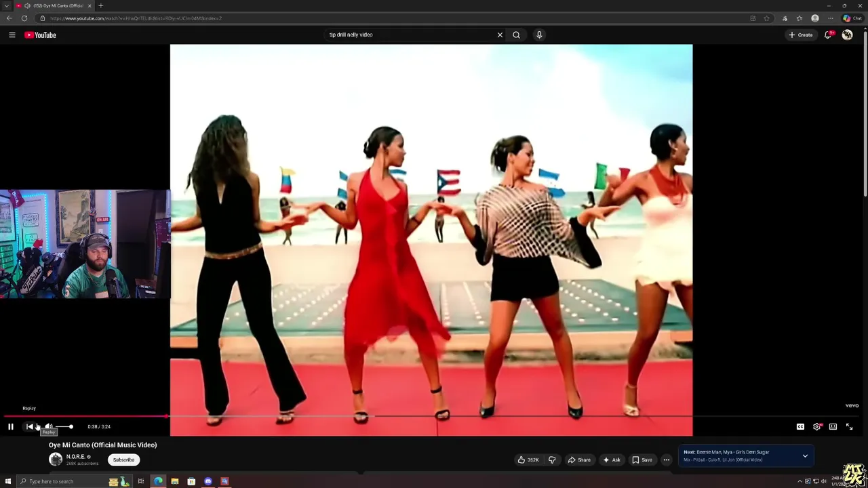The image size is (868, 488).
Task: Open the Copilot Chat button
Action: (852, 18)
